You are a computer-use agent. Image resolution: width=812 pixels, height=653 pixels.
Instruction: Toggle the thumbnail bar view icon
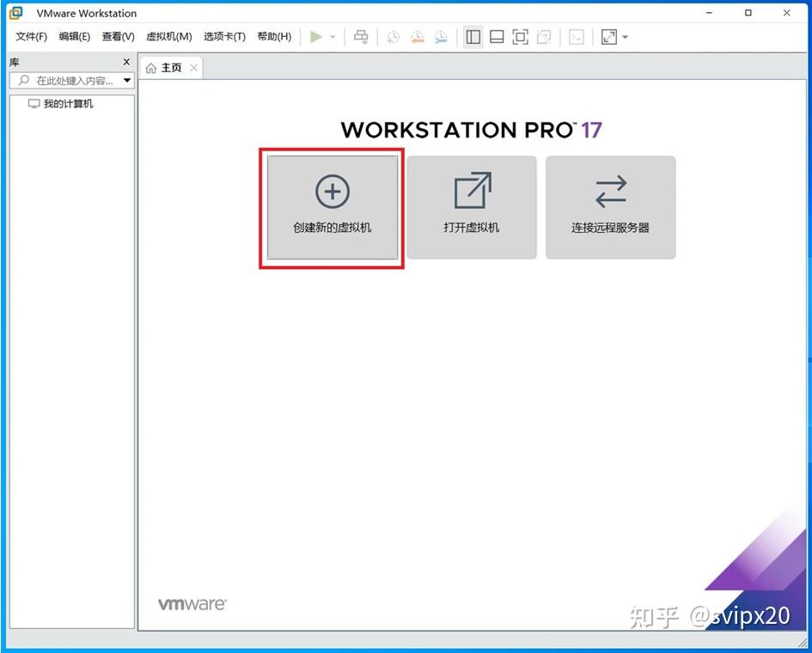(x=497, y=37)
